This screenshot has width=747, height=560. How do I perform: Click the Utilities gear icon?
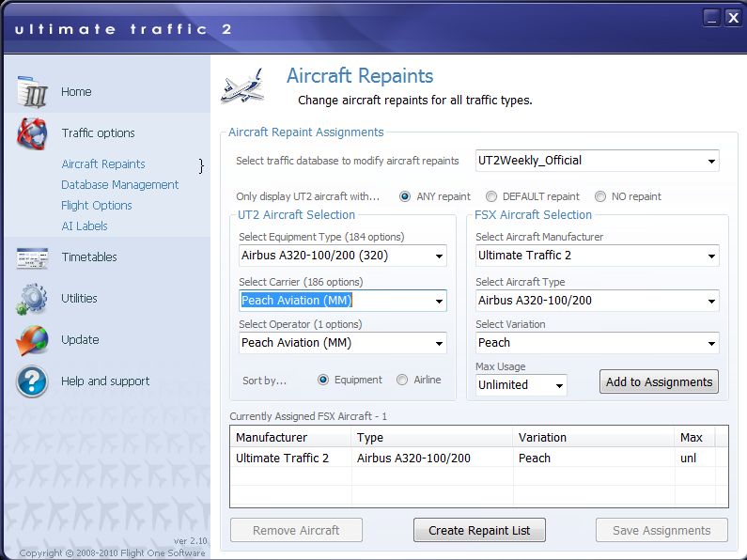[32, 299]
